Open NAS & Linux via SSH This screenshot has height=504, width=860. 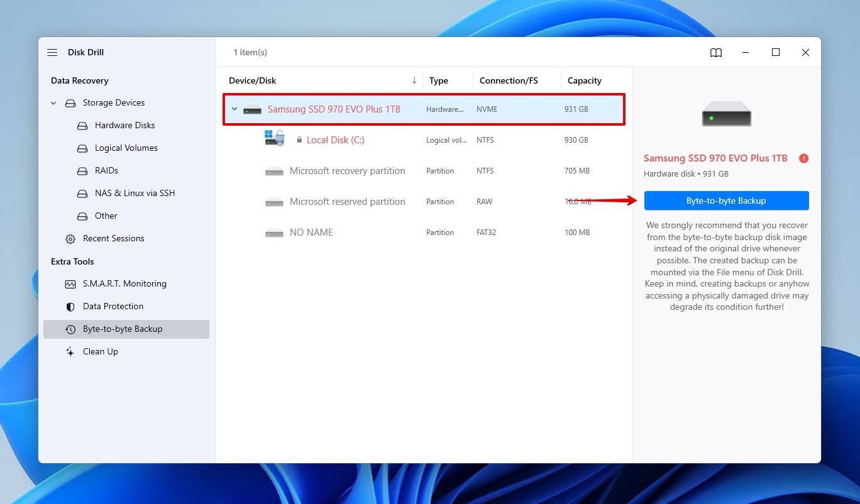[135, 194]
